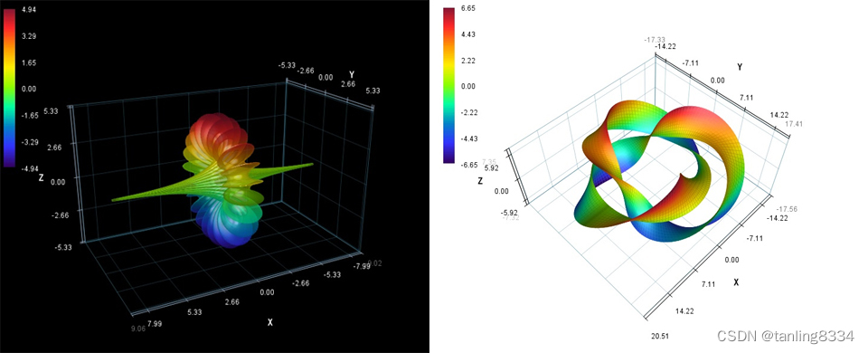Image resolution: width=868 pixels, height=353 pixels.
Task: Click the gray 9.06 axis limit value
Action: pos(139,328)
